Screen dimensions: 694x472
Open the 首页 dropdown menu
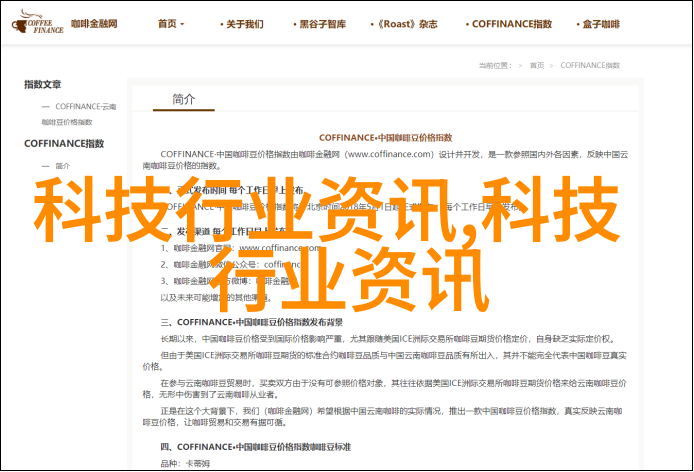tap(171, 24)
